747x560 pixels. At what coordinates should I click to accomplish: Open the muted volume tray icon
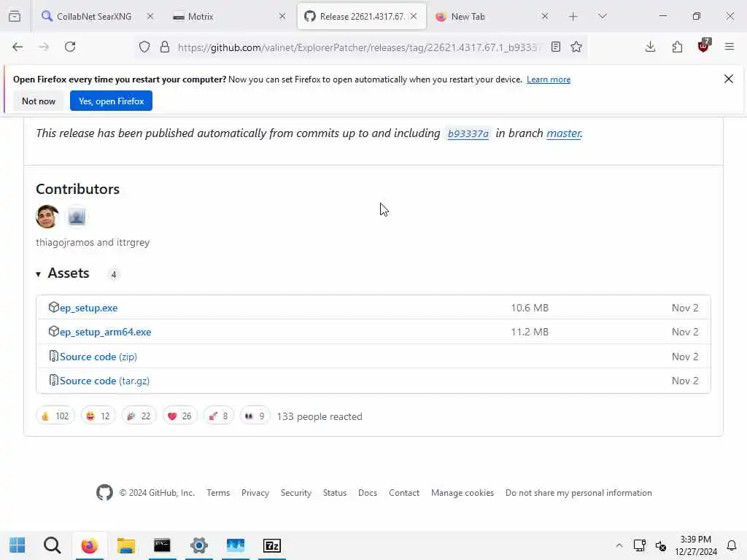[x=661, y=545]
